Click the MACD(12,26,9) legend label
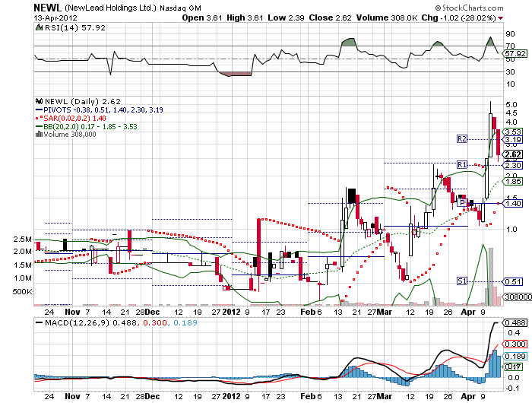The height and width of the screenshot is (403, 532). tap(78, 322)
